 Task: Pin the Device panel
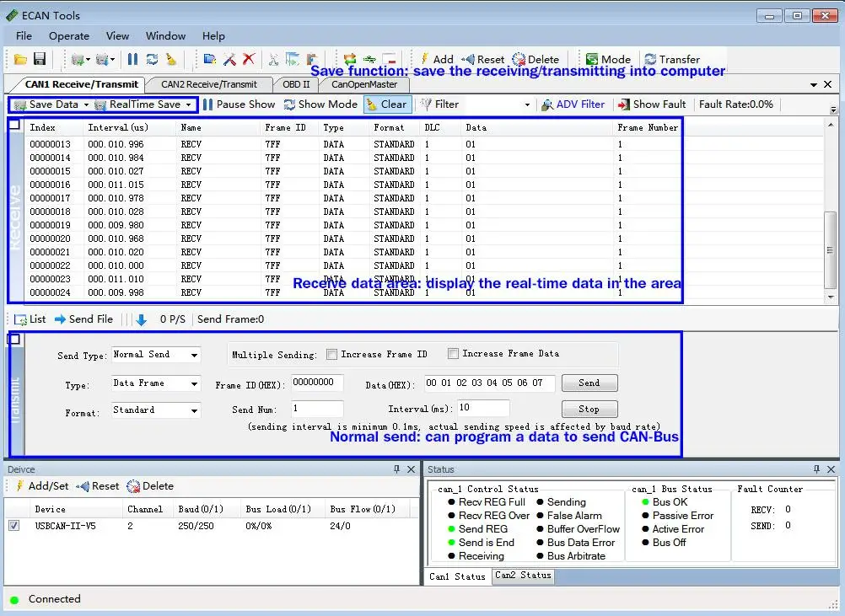(x=396, y=469)
